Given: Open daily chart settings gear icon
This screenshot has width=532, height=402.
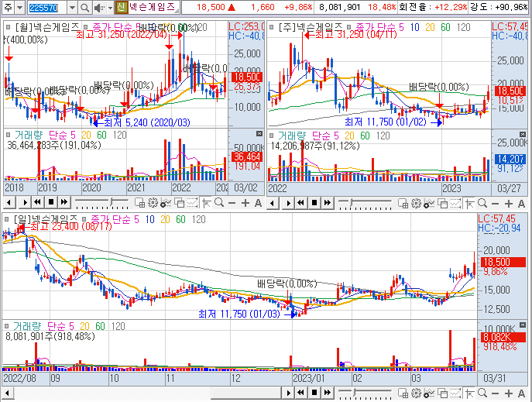Looking at the screenshot, I should [416, 393].
